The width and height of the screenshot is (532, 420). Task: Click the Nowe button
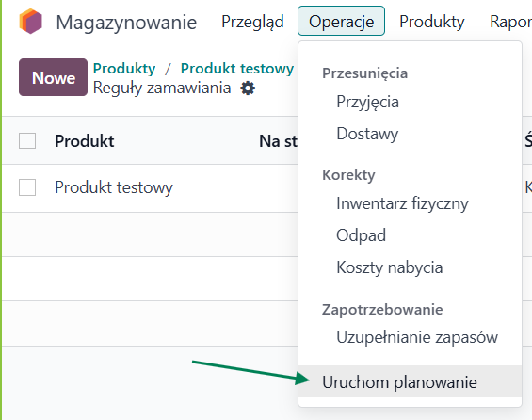coord(54,77)
